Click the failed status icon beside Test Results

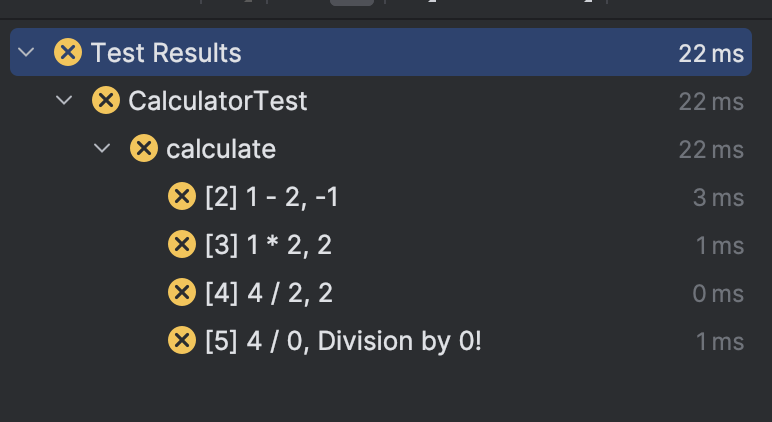[x=68, y=52]
